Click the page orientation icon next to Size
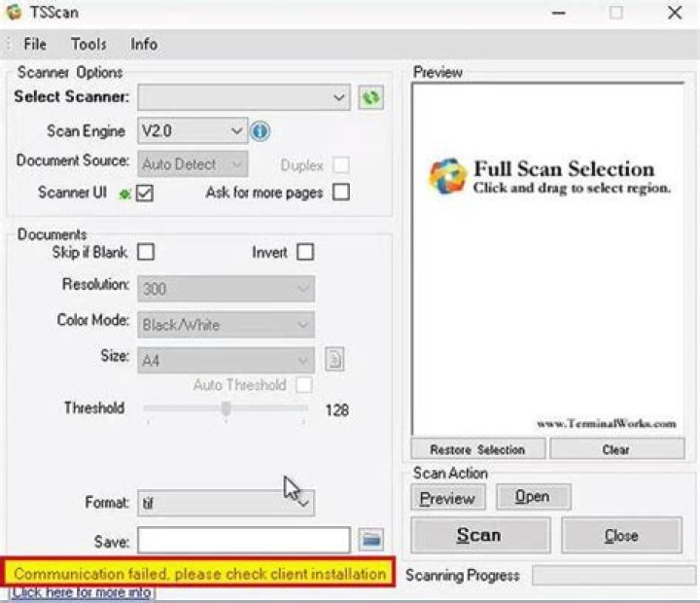Screen dimensions: 700x603 coord(334,359)
